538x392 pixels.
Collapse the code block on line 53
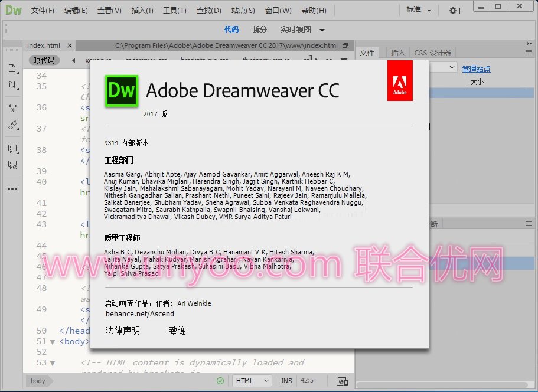click(x=53, y=363)
